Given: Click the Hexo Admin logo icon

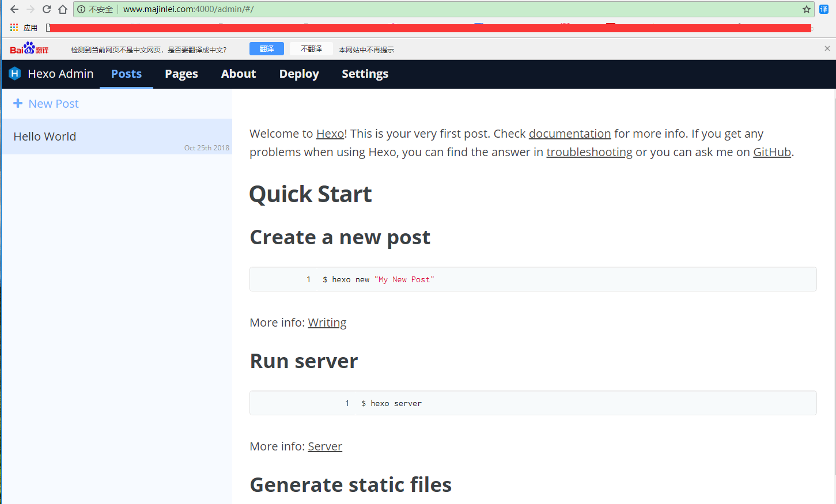Looking at the screenshot, I should [x=15, y=74].
